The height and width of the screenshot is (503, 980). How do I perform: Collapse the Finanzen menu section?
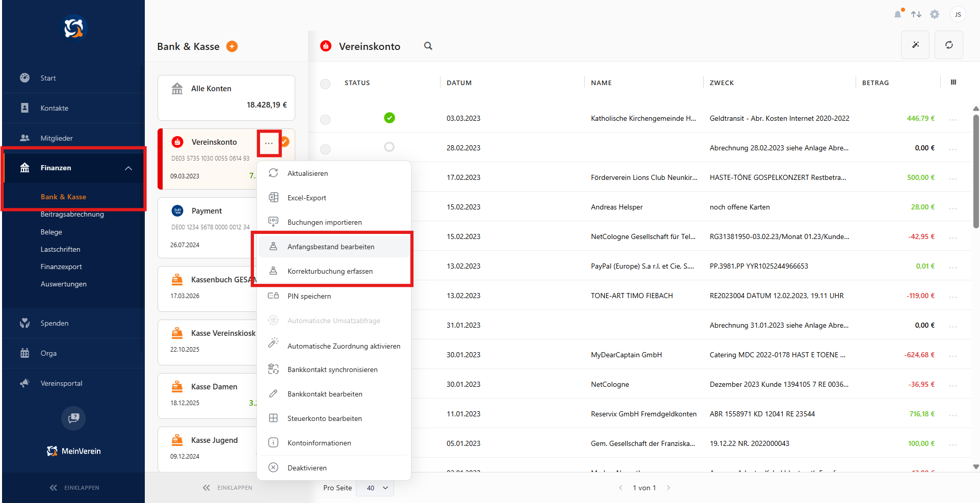click(128, 168)
